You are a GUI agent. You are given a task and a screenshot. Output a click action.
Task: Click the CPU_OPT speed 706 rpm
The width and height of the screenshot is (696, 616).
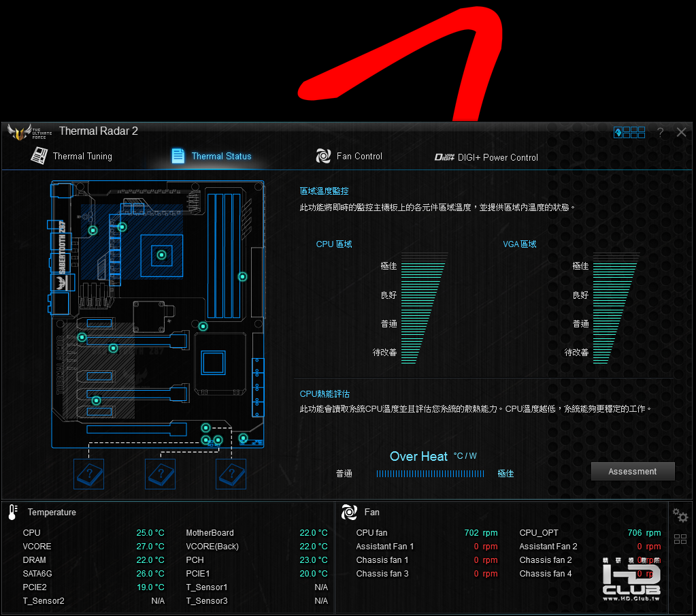tap(644, 532)
